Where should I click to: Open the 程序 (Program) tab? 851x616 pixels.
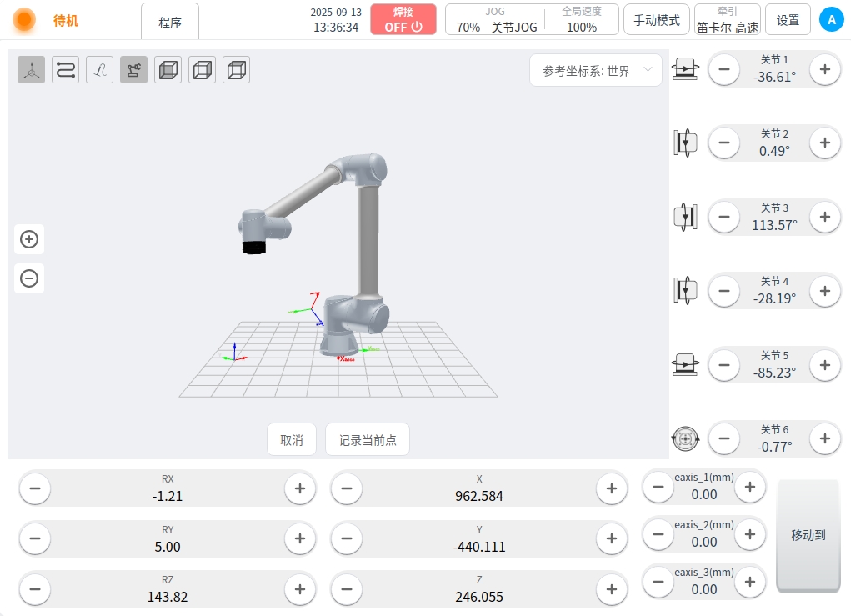[170, 22]
